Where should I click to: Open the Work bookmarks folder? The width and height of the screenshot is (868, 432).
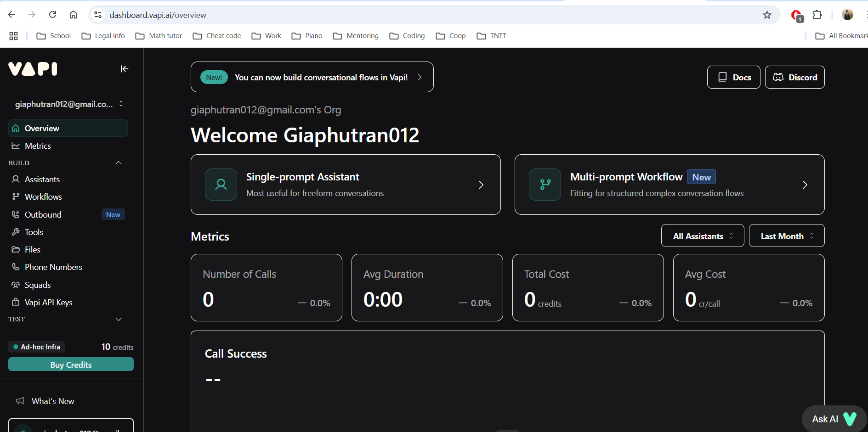pos(267,36)
